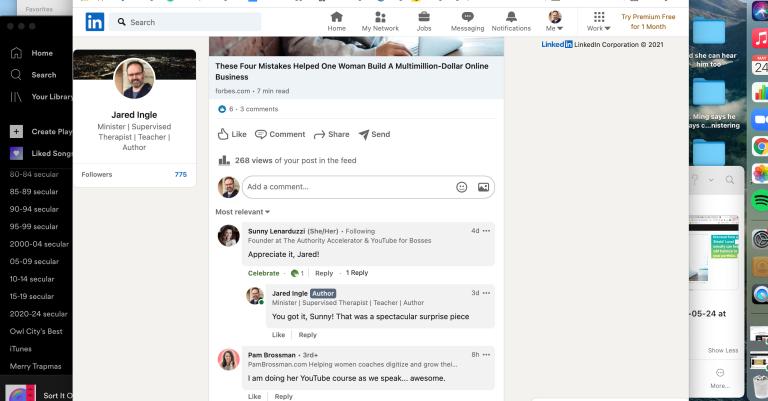The height and width of the screenshot is (401, 768).
Task: Click Create Playlist plus icon in Spotify
Action: (16, 131)
